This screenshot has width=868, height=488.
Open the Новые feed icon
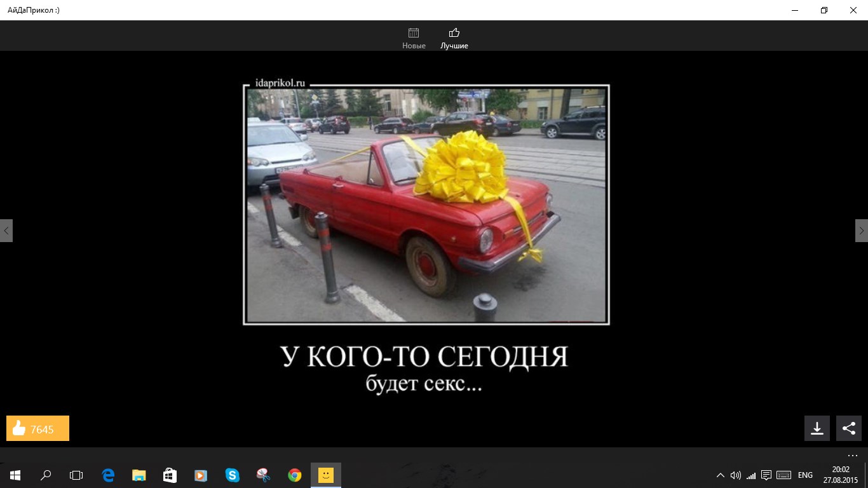413,32
